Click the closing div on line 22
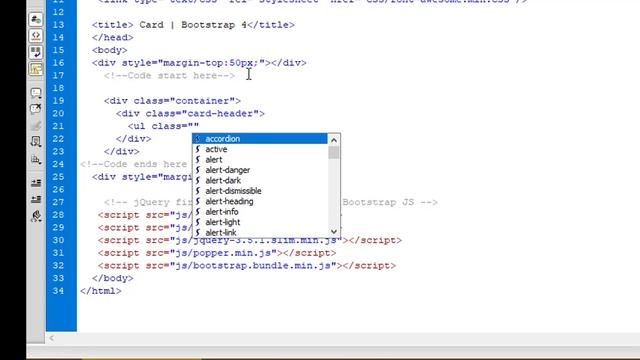Viewport: 640px width, 360px height. click(133, 139)
